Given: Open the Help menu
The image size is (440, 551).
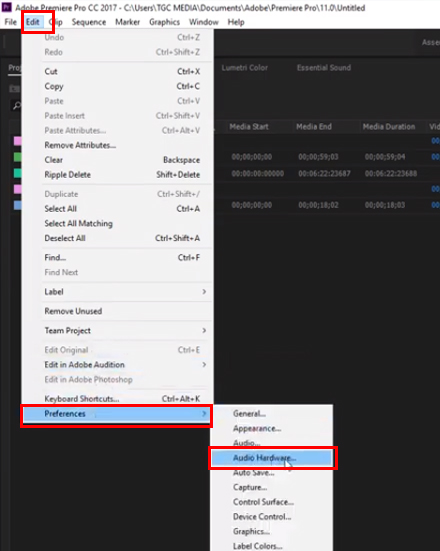Looking at the screenshot, I should (236, 22).
